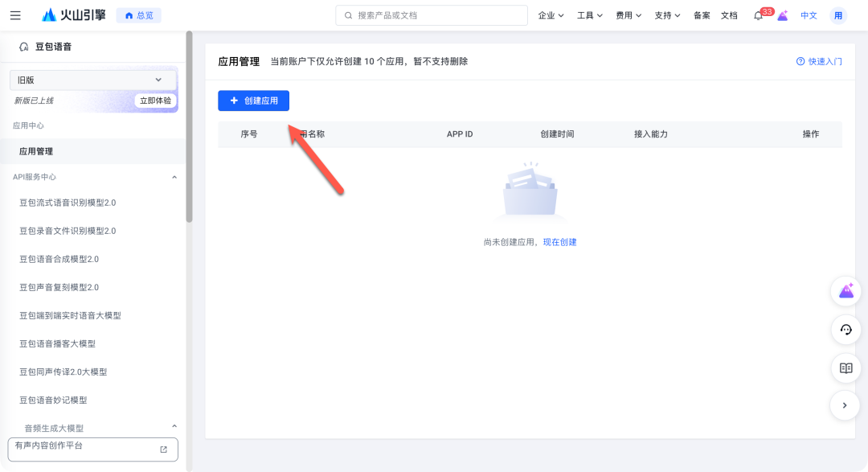868x472 pixels.
Task: Open the customer service headset floating button
Action: (845, 330)
